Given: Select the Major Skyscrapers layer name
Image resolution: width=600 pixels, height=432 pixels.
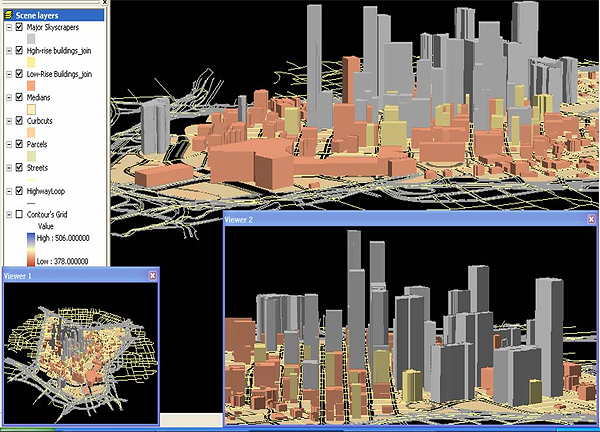Looking at the screenshot, I should point(52,27).
